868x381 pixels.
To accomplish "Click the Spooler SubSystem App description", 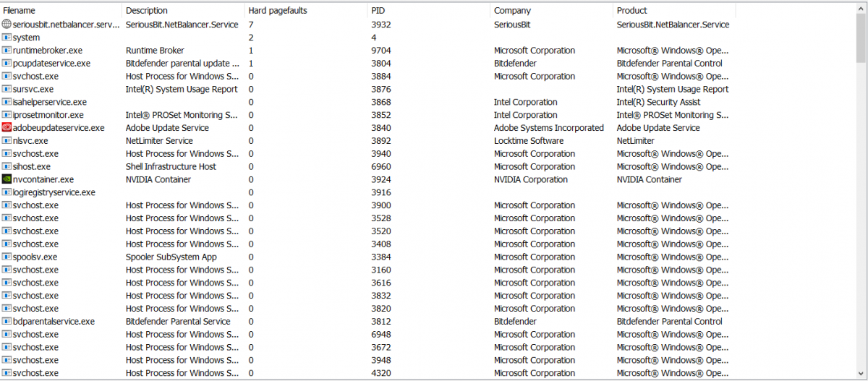I will pyautogui.click(x=171, y=257).
